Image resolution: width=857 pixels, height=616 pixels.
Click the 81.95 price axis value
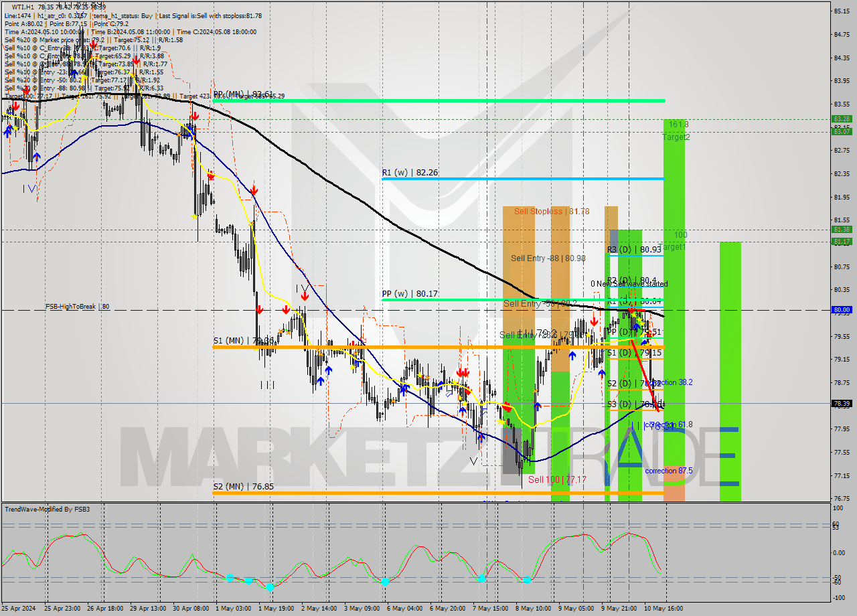[842, 198]
